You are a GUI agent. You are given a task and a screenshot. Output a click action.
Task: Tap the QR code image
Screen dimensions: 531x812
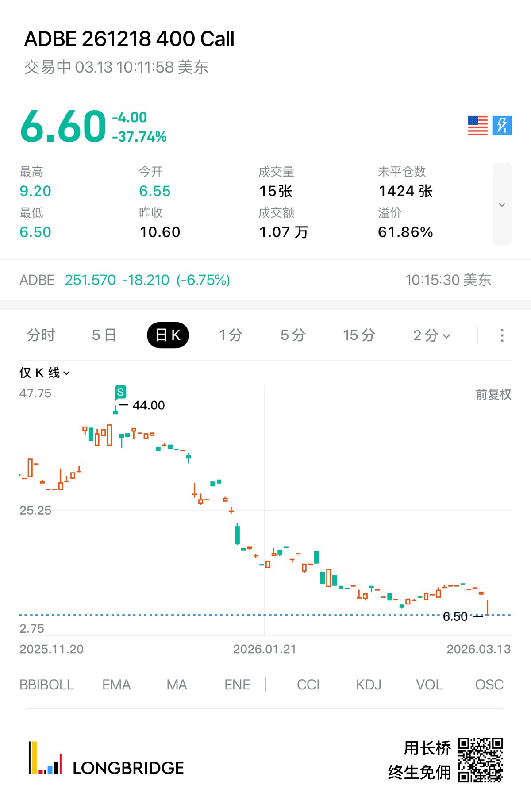[480, 760]
